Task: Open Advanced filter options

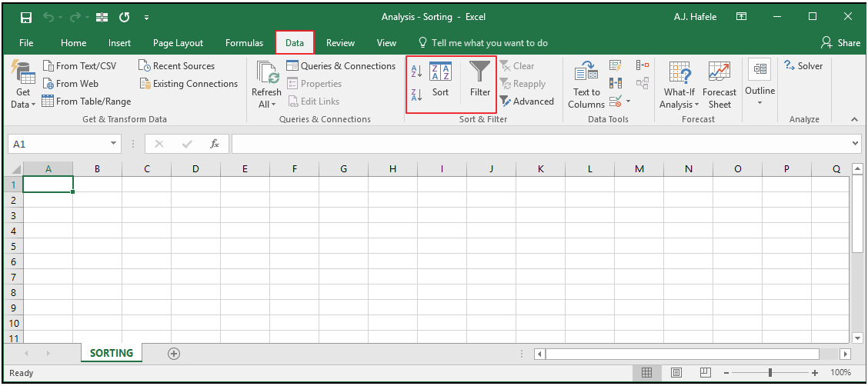Action: 527,101
